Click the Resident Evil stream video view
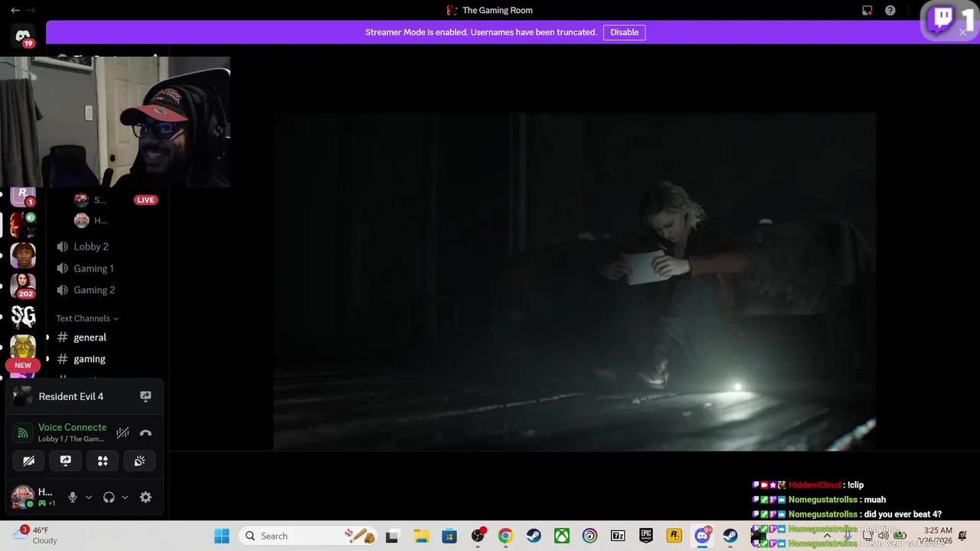 pyautogui.click(x=574, y=282)
